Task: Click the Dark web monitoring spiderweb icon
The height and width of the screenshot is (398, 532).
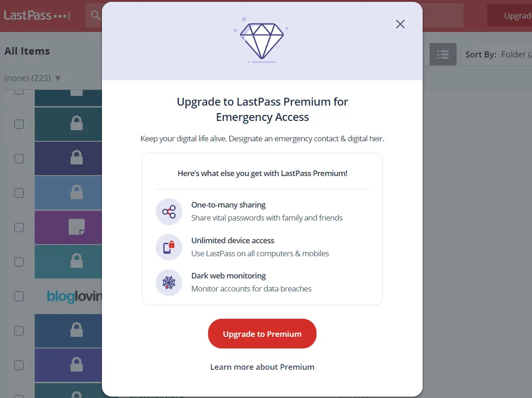Action: point(169,282)
